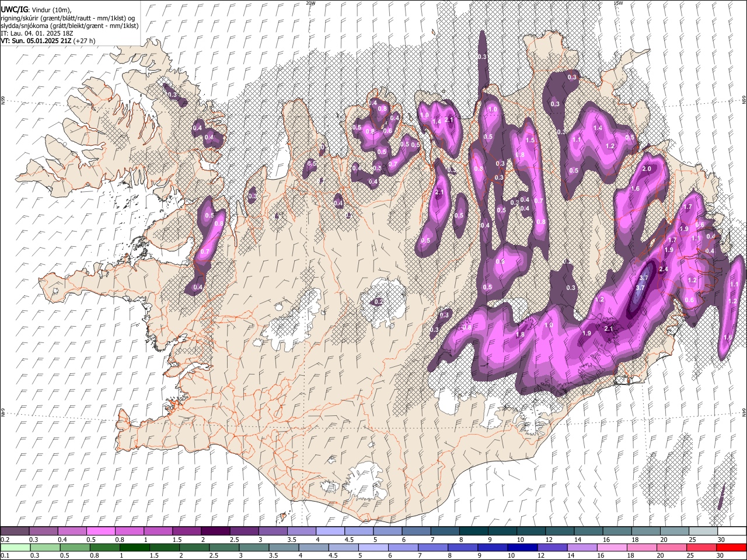The image size is (747, 560).
Task: Click upper legend swatch between 0.5 and 0.8
Action: (x=100, y=531)
